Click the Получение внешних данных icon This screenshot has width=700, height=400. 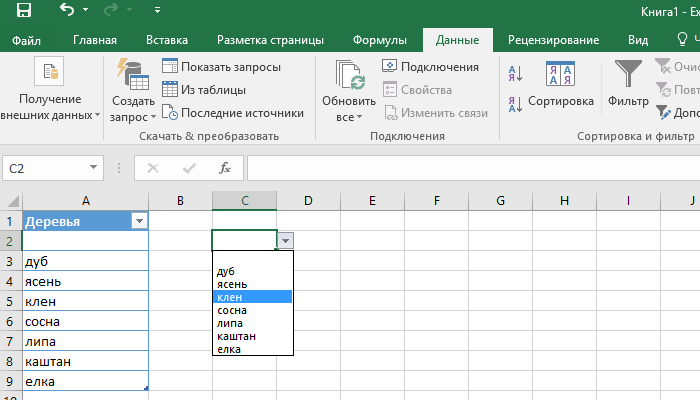(x=49, y=73)
